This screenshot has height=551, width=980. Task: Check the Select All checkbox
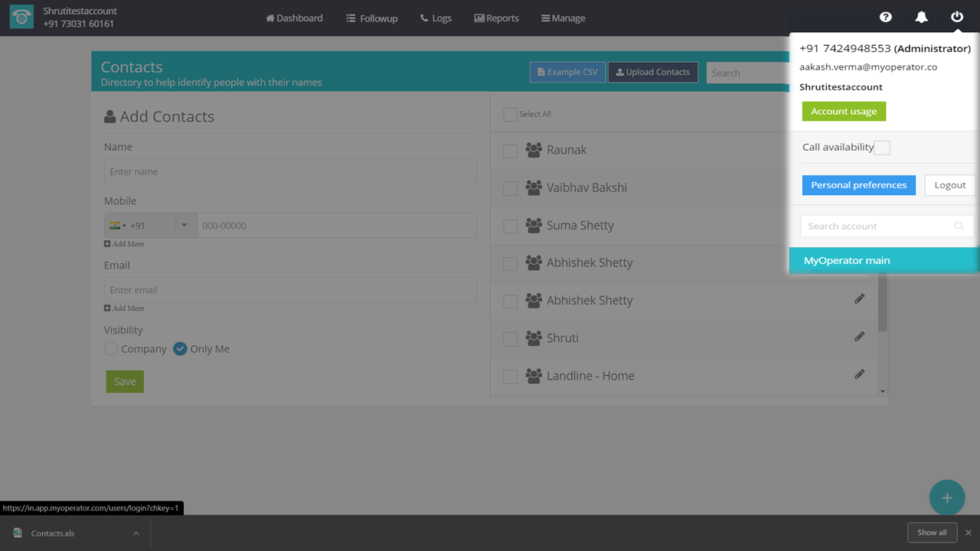click(510, 115)
